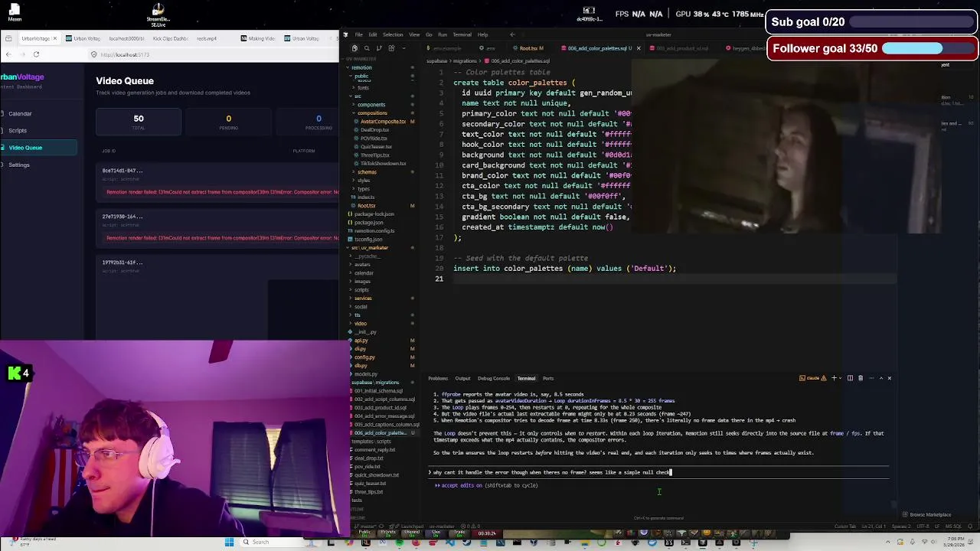The width and height of the screenshot is (980, 551).
Task: Click the 50 Total stat card
Action: point(139,121)
